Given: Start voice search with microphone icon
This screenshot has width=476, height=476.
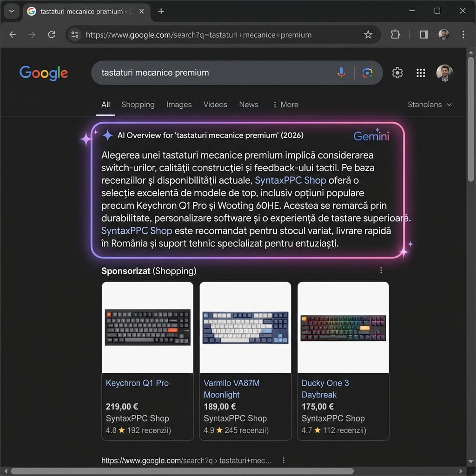Looking at the screenshot, I should coord(341,73).
